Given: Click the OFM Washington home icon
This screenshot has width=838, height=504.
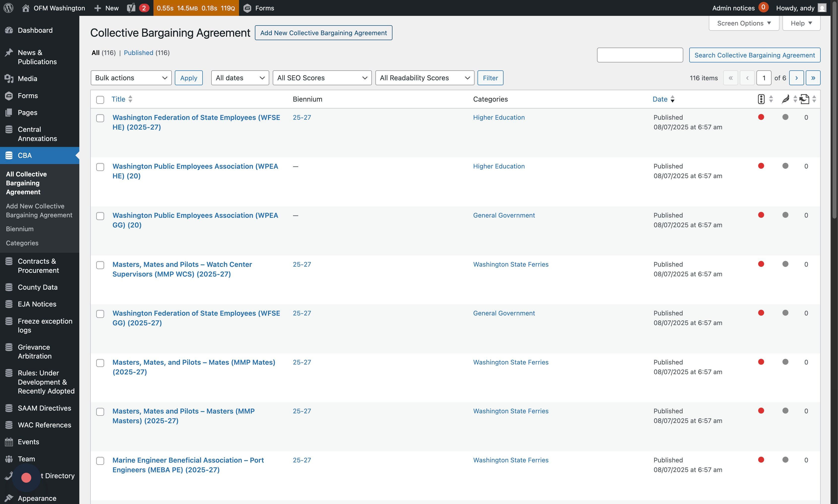Looking at the screenshot, I should [x=26, y=8].
